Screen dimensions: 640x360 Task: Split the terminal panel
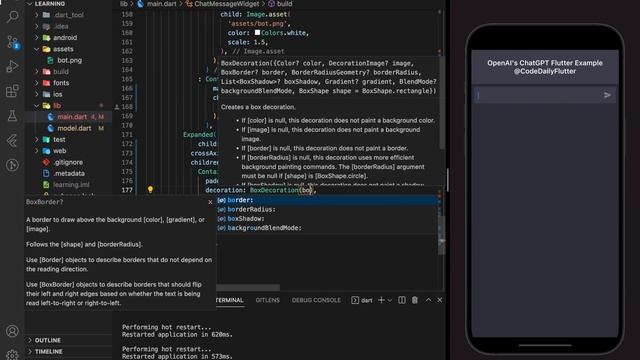(x=402, y=300)
